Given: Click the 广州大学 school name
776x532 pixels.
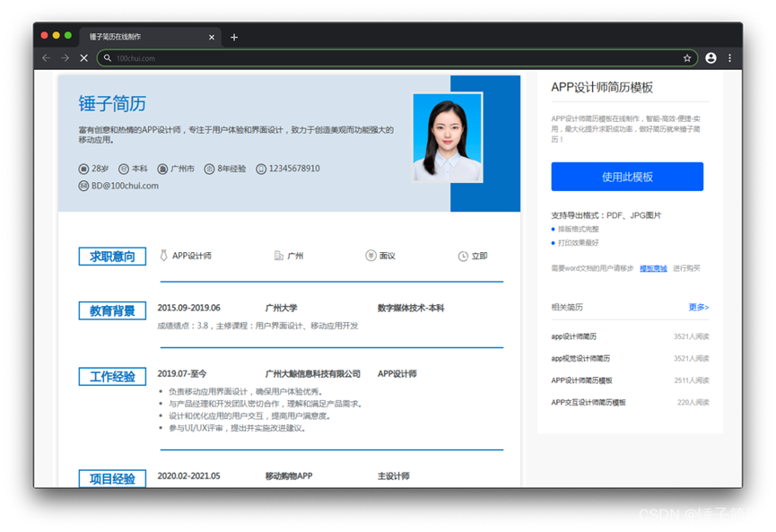Looking at the screenshot, I should click(281, 308).
